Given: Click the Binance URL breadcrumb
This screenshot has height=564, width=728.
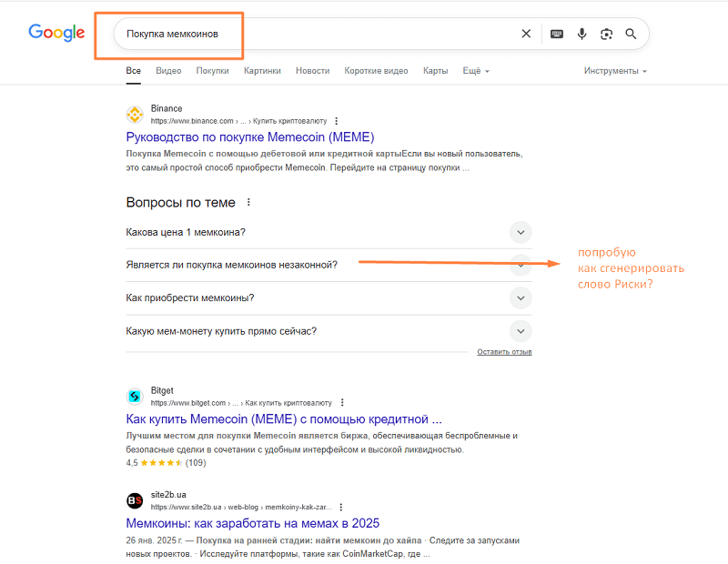Looking at the screenshot, I should (x=238, y=121).
